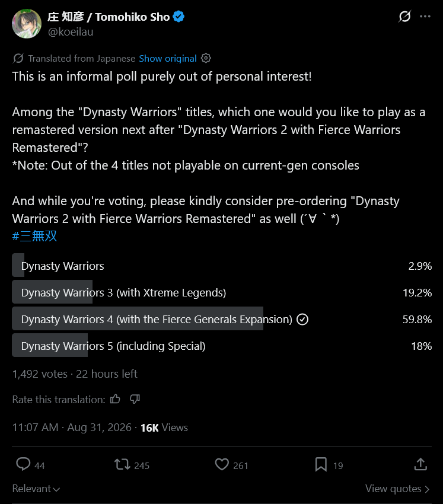Open translation settings gear icon

[x=206, y=58]
